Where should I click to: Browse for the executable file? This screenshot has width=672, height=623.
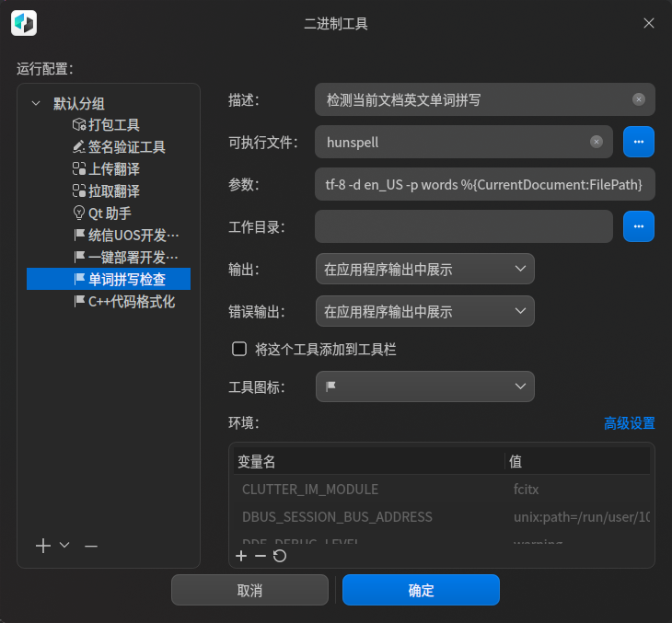[x=639, y=142]
